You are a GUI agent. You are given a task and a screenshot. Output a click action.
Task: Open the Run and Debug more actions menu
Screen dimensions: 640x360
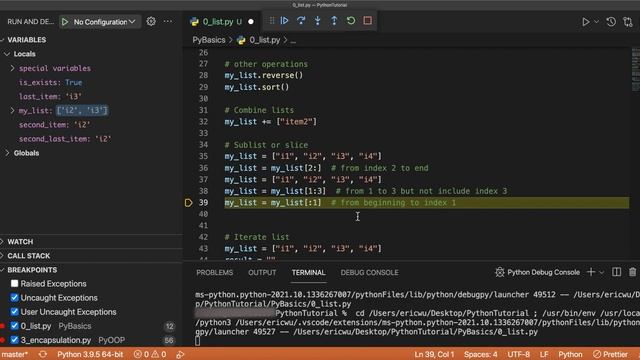pyautogui.click(x=168, y=21)
